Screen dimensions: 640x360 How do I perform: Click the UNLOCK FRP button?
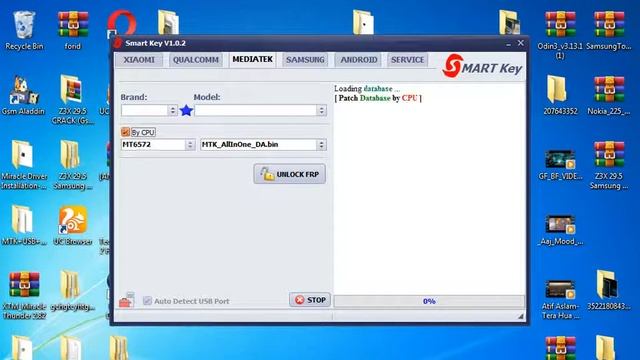pyautogui.click(x=289, y=174)
